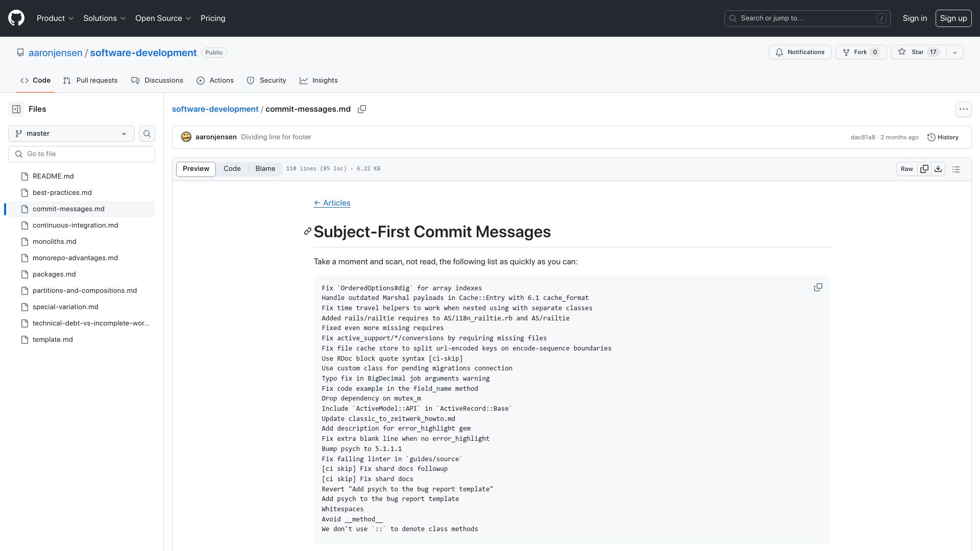
Task: Open monoliths.md in file tree
Action: click(x=82, y=242)
